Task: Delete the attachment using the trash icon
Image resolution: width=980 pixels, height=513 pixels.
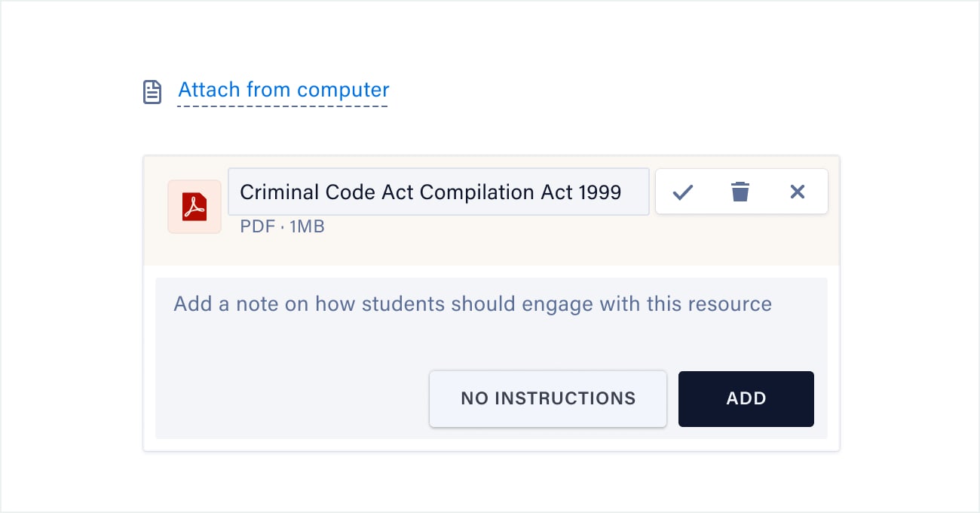Action: click(x=740, y=192)
